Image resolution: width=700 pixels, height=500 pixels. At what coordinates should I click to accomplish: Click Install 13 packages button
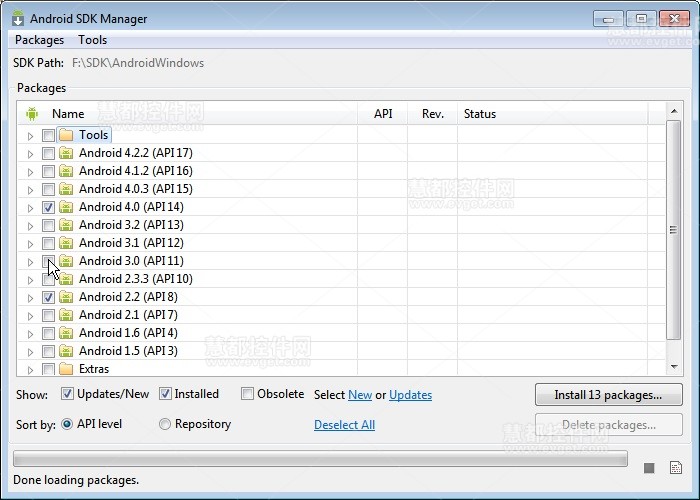pos(608,395)
